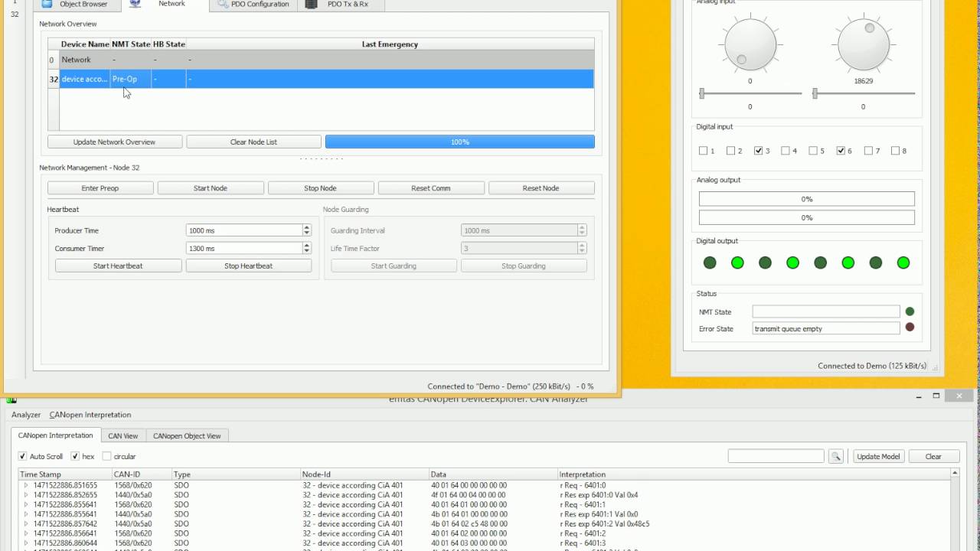Increase Producer Time with the up arrow
This screenshot has width=980, height=551.
(x=306, y=227)
